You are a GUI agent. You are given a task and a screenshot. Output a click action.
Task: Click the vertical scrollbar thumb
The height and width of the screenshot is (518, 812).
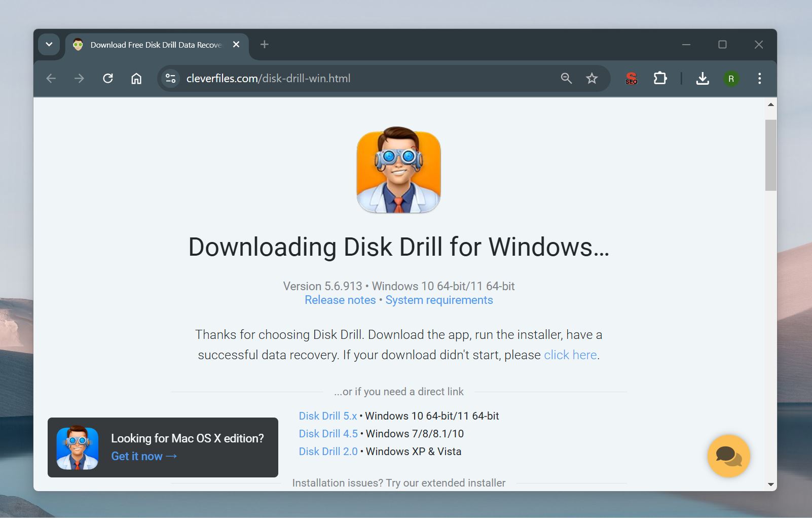pyautogui.click(x=771, y=155)
